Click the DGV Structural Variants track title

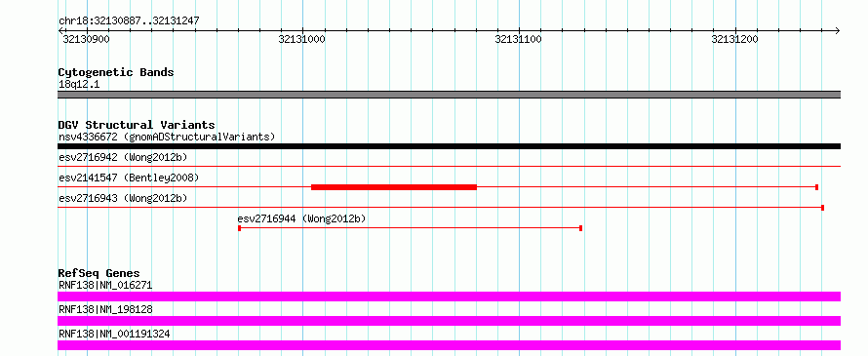(137, 125)
